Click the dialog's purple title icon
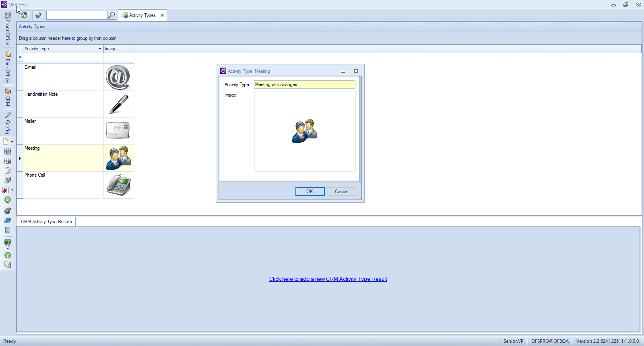Viewport: 644px width, 346px height. coord(223,71)
